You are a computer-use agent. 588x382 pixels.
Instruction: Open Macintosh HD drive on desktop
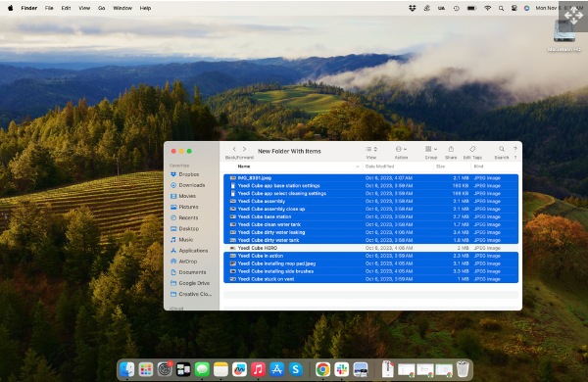coord(564,35)
